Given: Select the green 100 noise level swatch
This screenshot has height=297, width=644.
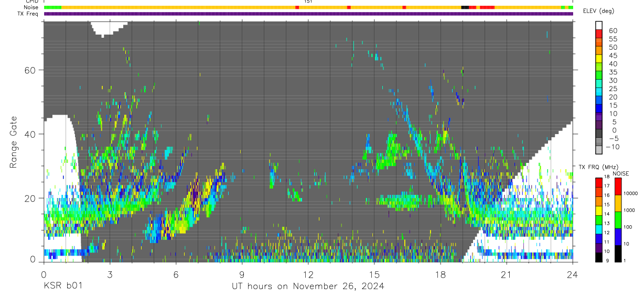Looking at the screenshot, I should (x=617, y=219).
